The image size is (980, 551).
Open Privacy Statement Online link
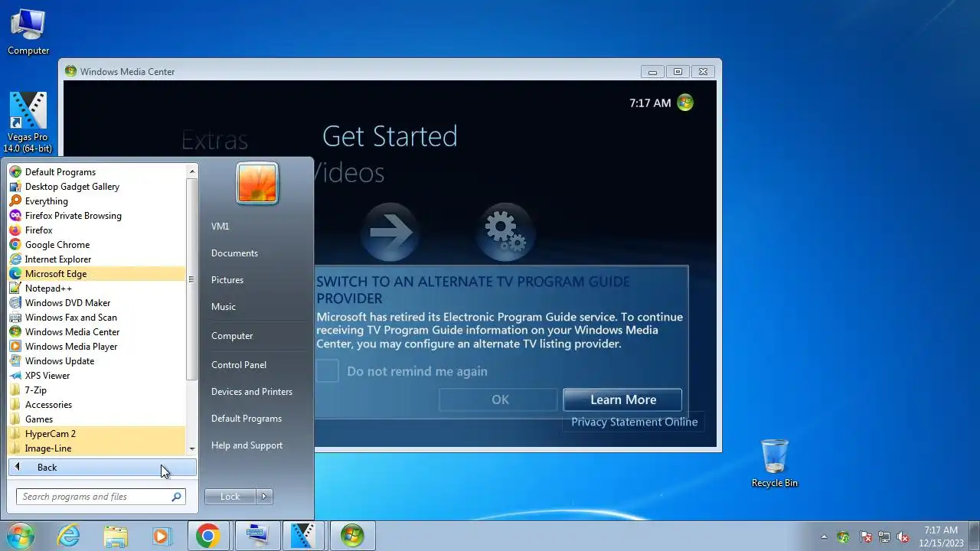pos(634,422)
